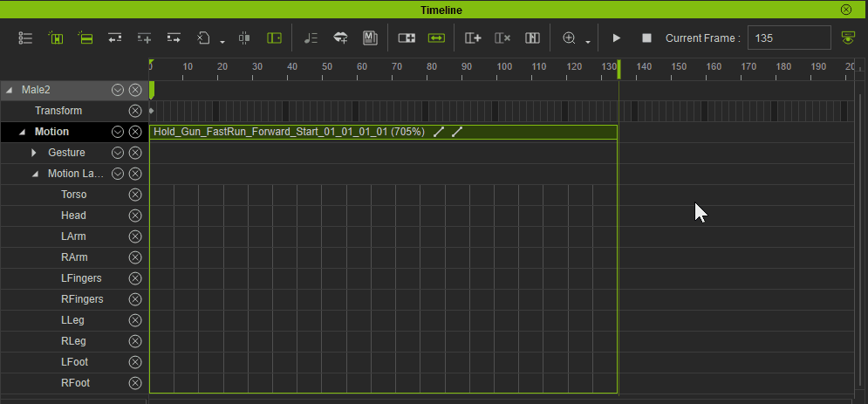Click the Insert Frame icon
Image resolution: width=868 pixels, height=404 pixels.
point(473,38)
